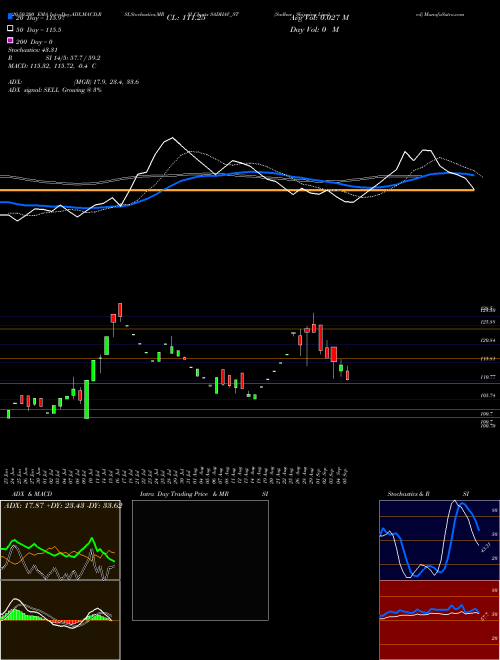Image resolution: width=500 pixels, height=660 pixels.
Task: Click the highest red candle at the July peak
Action: pyautogui.click(x=120, y=310)
